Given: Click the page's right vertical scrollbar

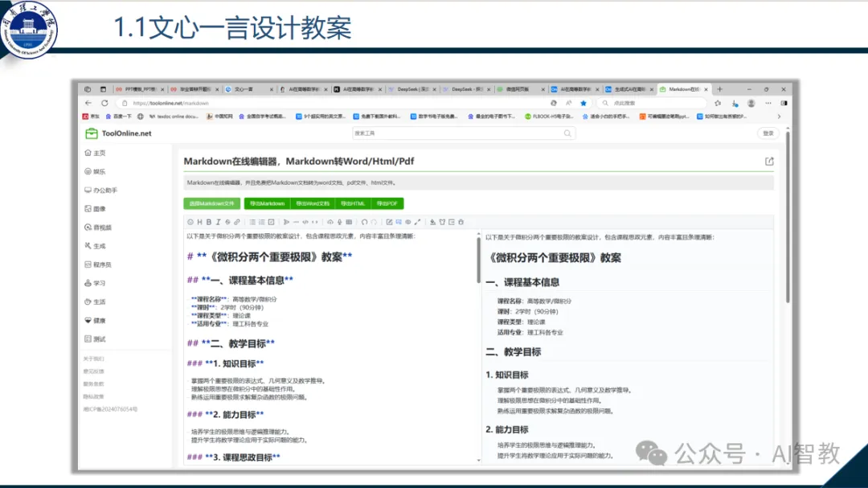Looking at the screenshot, I should pyautogui.click(x=787, y=217).
